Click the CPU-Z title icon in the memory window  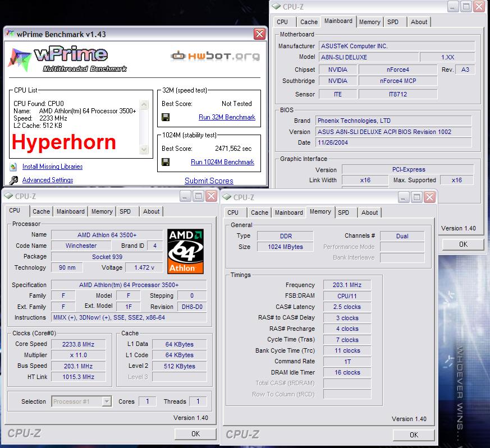(x=227, y=197)
